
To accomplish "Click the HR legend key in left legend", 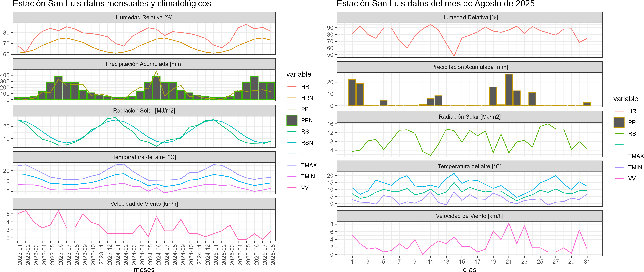I will 292,87.
